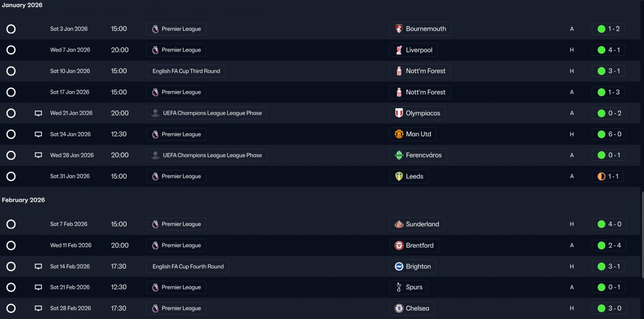Click the vertical scrollbar on the right edge

641,234
